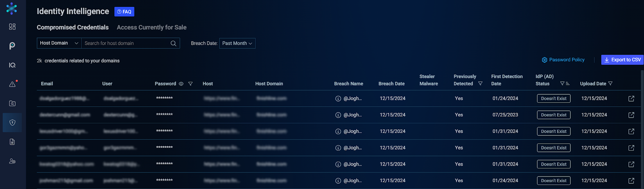
Task: Toggle the Previously Detected filter funnel
Action: tap(480, 83)
